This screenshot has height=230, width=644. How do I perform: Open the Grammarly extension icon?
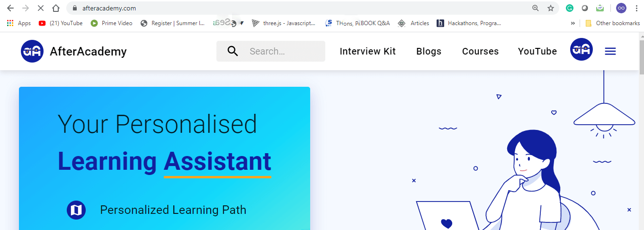[x=570, y=8]
